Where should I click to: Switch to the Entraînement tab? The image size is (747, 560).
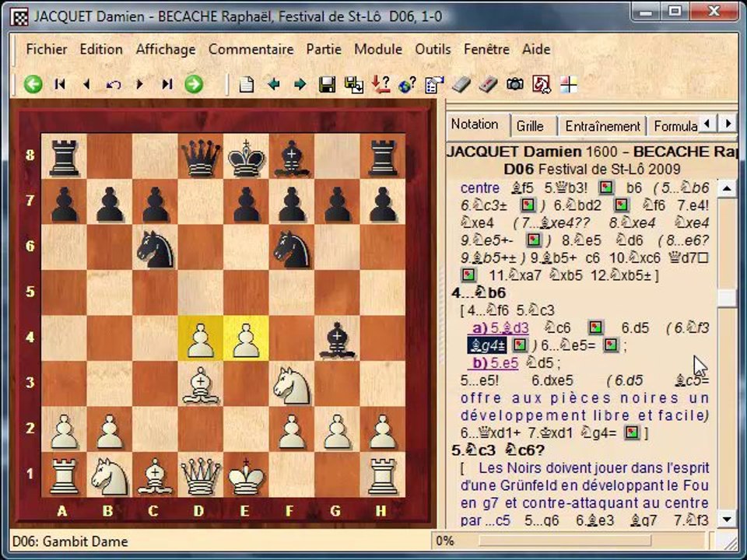click(602, 126)
